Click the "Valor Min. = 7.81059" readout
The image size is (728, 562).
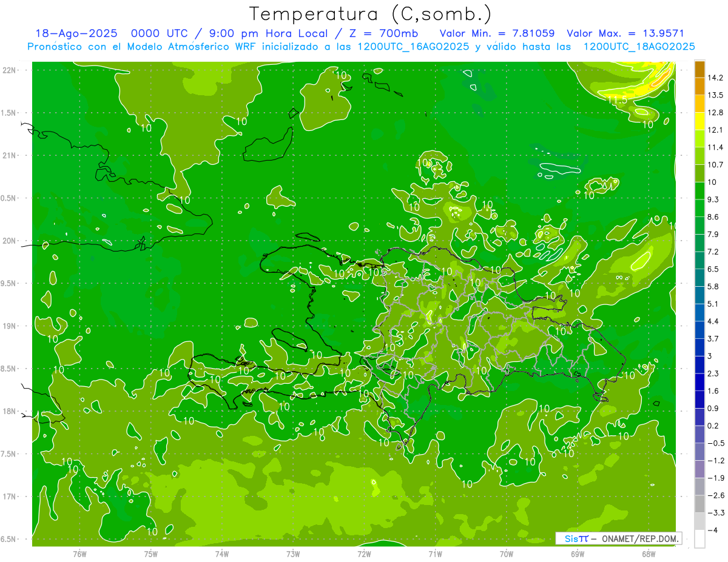pyautogui.click(x=497, y=33)
